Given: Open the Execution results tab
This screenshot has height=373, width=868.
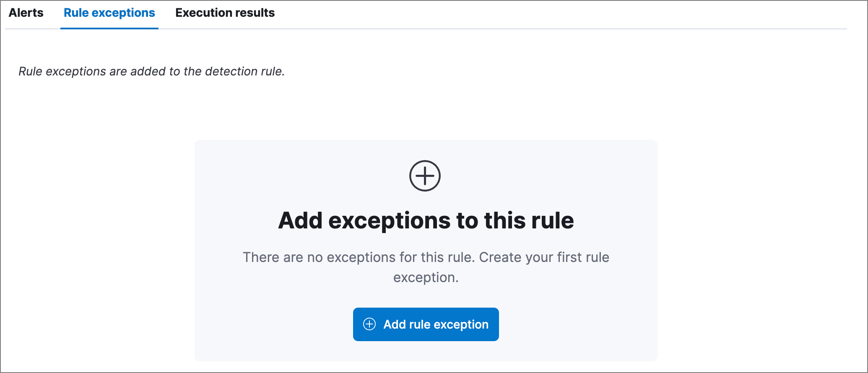Looking at the screenshot, I should (x=225, y=13).
